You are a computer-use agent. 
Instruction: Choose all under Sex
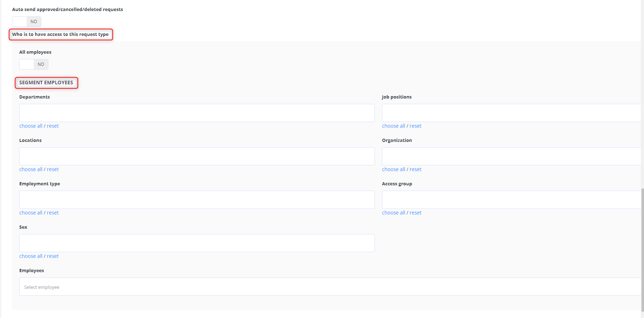pyautogui.click(x=31, y=256)
